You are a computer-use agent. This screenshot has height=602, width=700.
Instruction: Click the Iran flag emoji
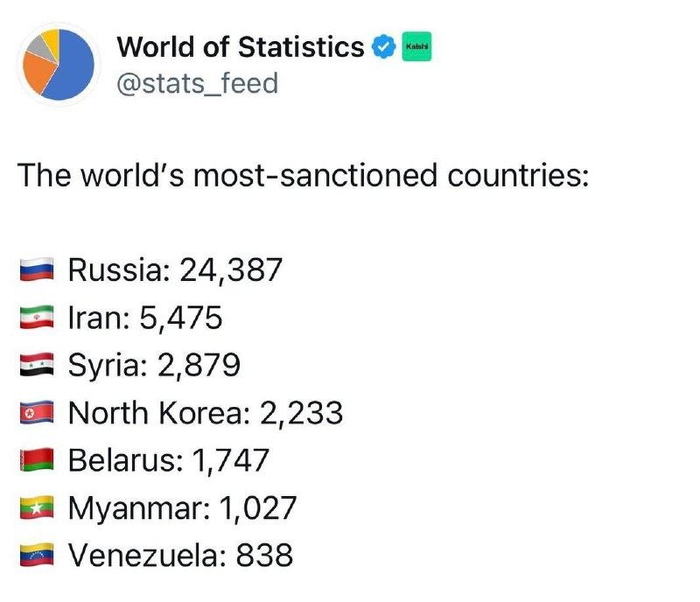click(x=38, y=318)
